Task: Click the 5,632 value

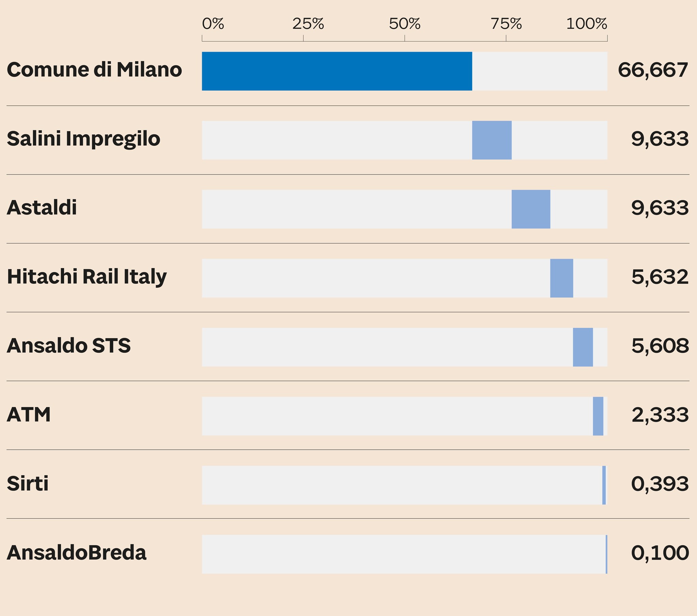Action: tap(660, 277)
